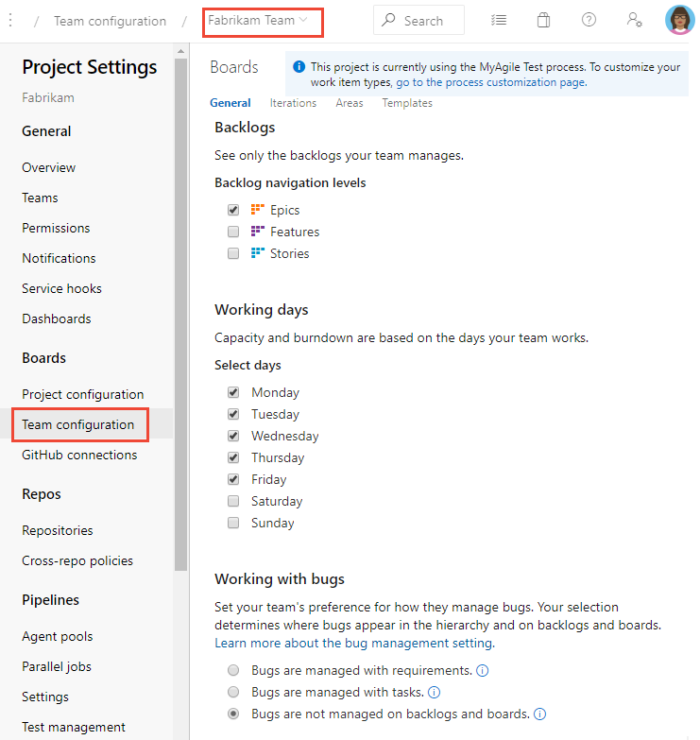
Task: Open Learn more about bug management link
Action: pos(354,643)
